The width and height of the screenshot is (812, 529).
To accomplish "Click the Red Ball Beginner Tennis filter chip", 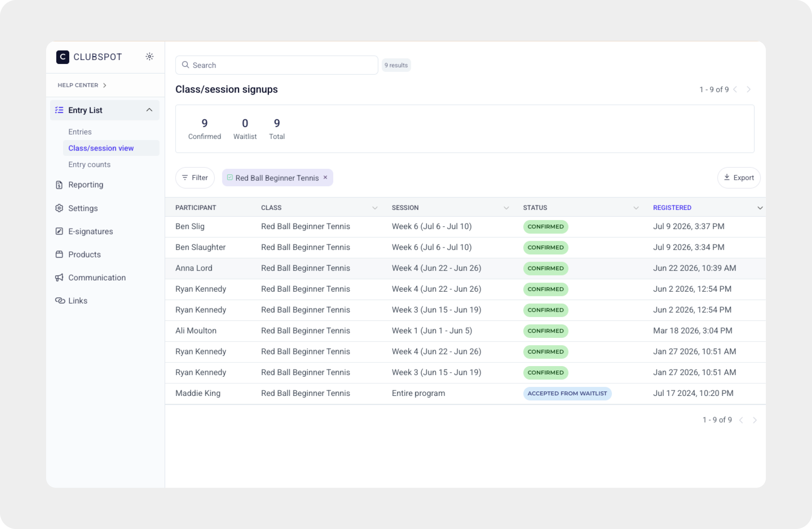I will pos(277,178).
